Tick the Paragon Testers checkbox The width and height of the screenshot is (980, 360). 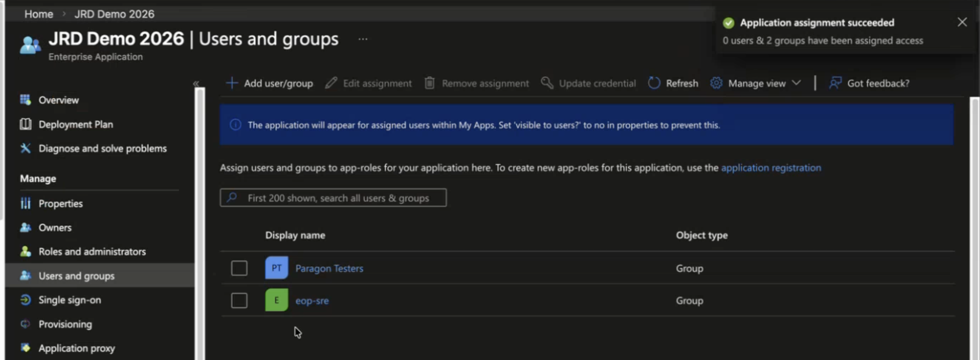pyautogui.click(x=239, y=268)
